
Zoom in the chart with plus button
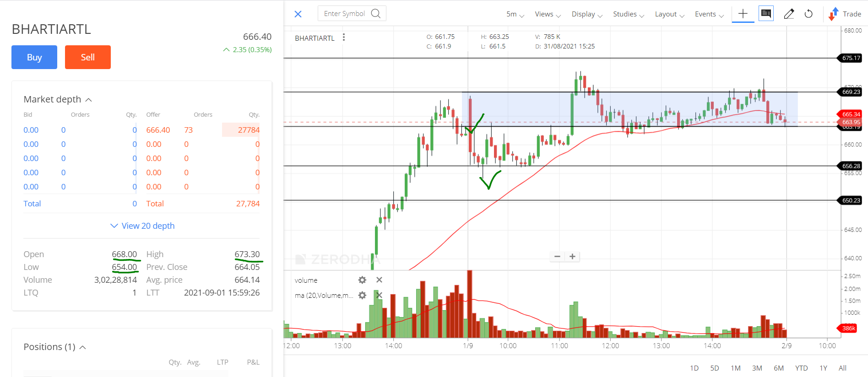(572, 256)
